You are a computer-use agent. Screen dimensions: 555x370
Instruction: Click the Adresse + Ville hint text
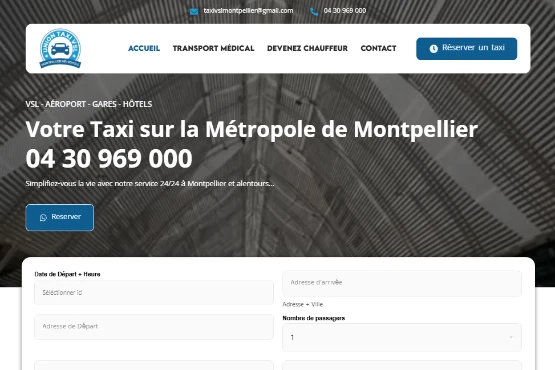tap(303, 304)
